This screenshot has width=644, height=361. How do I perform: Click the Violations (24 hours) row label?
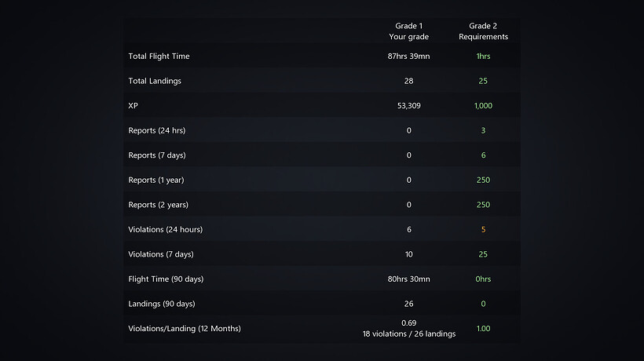click(x=165, y=229)
